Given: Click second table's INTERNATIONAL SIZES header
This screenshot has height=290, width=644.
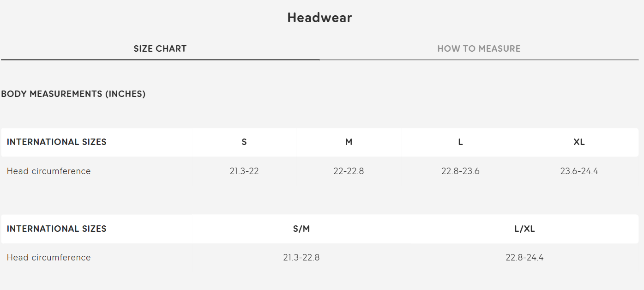Looking at the screenshot, I should coord(57,229).
